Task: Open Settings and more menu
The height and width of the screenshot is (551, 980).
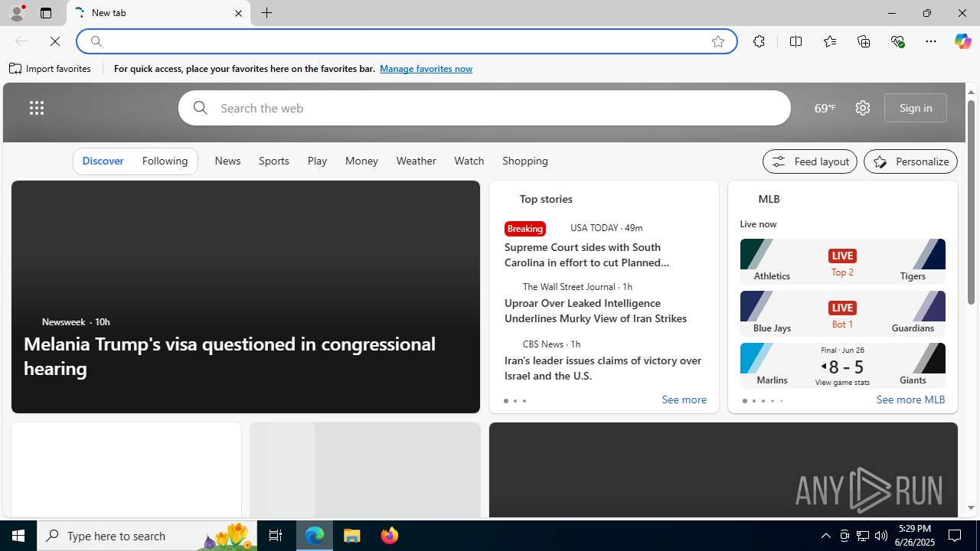Action: [931, 41]
